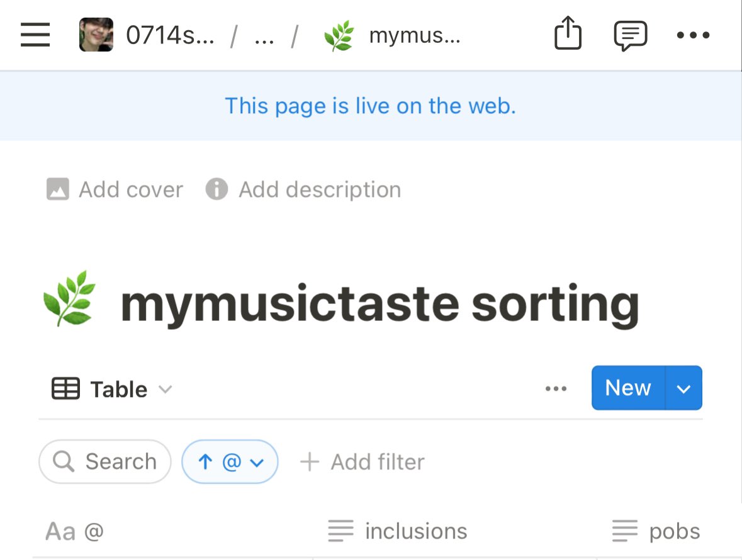Open the hamburger sidebar menu
The height and width of the screenshot is (560, 742).
(x=35, y=35)
